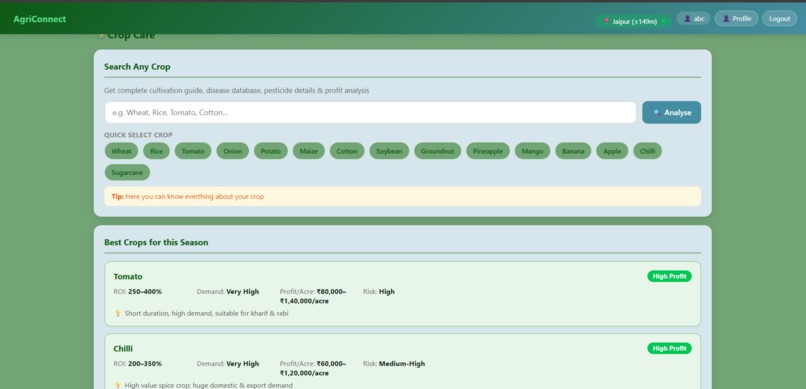This screenshot has height=389, width=806.
Task: Click the Jaipur location indicator
Action: point(633,21)
